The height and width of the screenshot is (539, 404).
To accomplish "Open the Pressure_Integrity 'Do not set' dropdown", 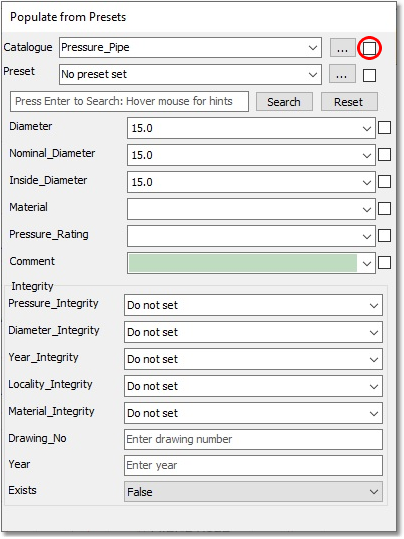I will click(253, 305).
